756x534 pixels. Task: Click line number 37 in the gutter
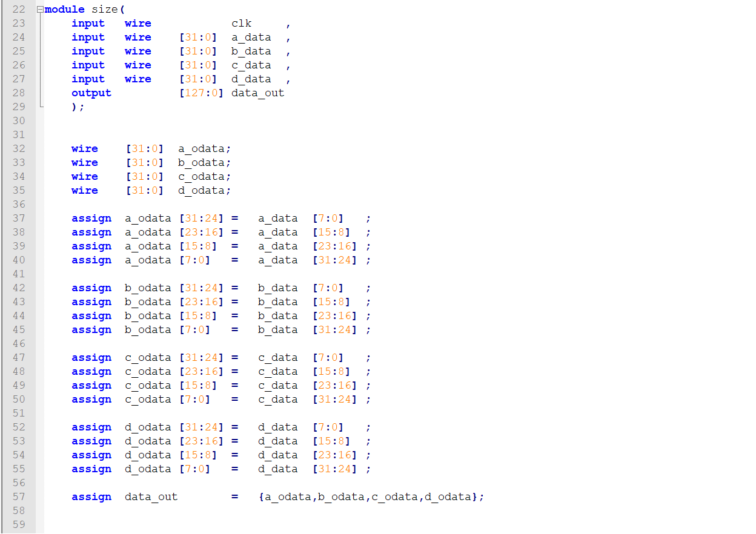coord(19,219)
